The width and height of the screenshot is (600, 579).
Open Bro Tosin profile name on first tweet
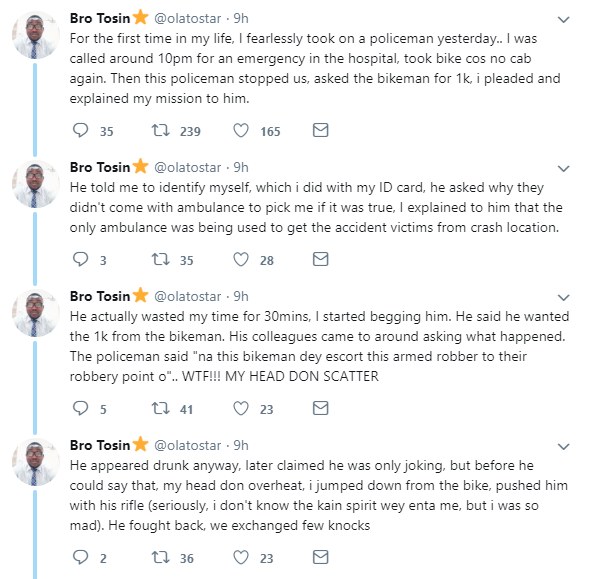point(100,19)
